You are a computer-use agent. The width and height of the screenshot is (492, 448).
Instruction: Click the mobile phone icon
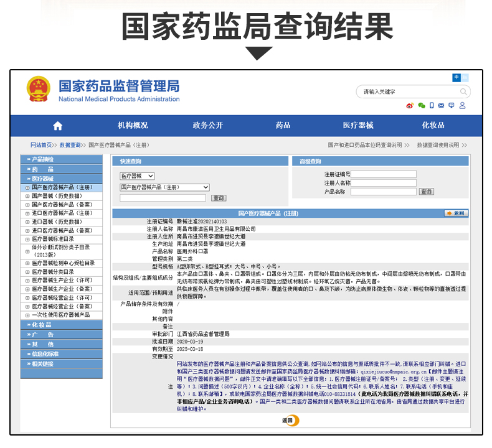pos(432,106)
